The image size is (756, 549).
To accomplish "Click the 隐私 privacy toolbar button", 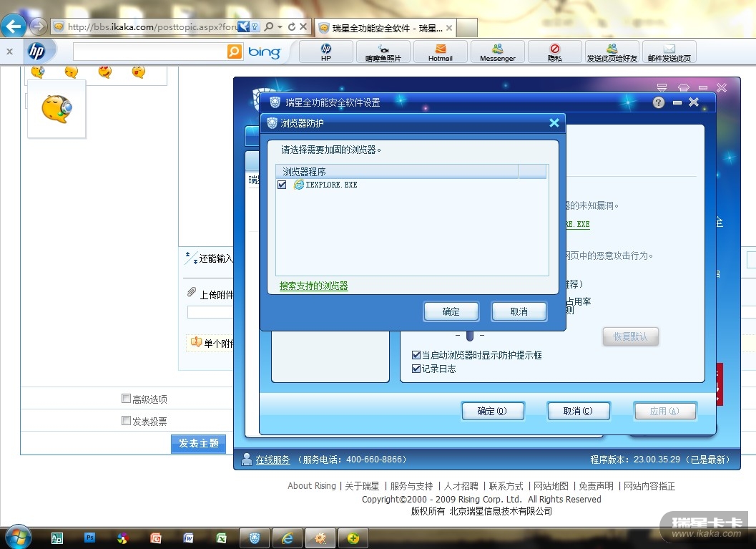I will 555,52.
